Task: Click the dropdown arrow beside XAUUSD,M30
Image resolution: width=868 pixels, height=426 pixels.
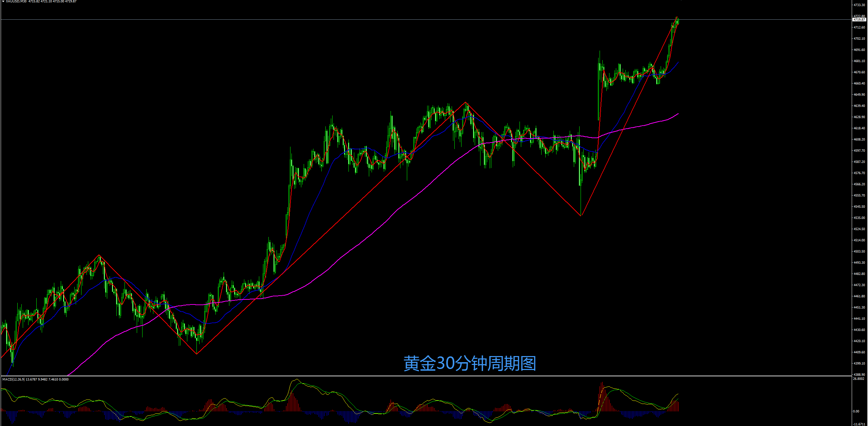Action: pos(3,1)
